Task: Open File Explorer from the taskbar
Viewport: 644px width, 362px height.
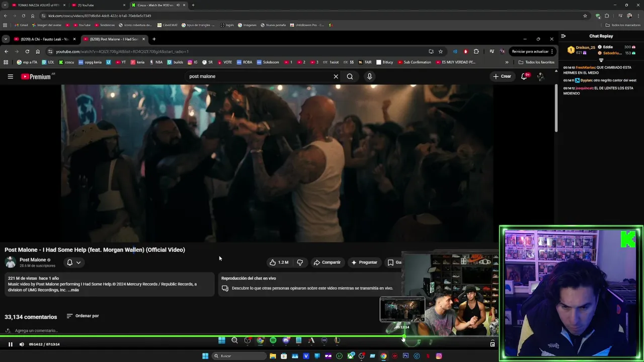Action: click(x=273, y=356)
